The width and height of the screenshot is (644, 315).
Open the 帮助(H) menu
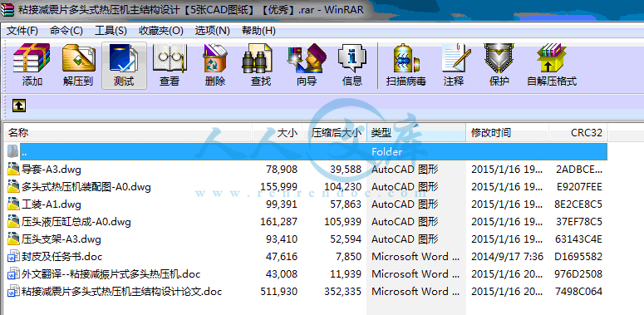tap(258, 31)
